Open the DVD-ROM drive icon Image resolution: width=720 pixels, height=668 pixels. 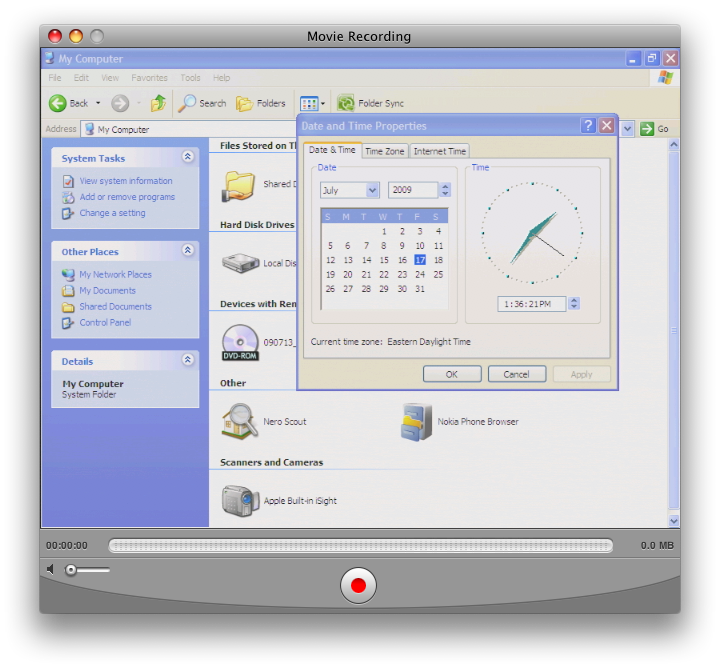point(240,342)
